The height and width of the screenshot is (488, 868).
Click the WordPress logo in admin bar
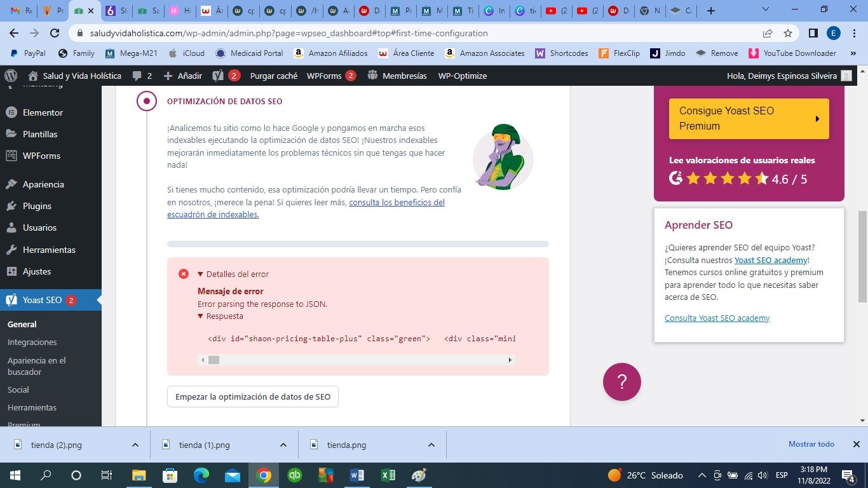click(x=11, y=76)
